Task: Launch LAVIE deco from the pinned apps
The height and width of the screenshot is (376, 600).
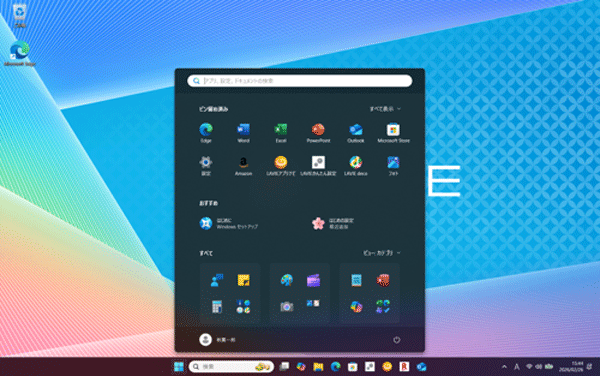Action: pos(355,165)
